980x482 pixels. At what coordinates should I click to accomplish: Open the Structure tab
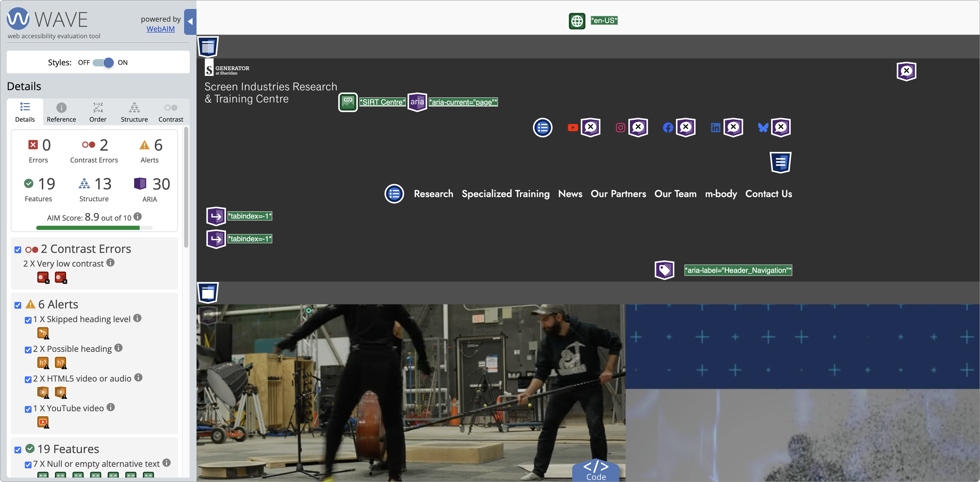point(134,112)
